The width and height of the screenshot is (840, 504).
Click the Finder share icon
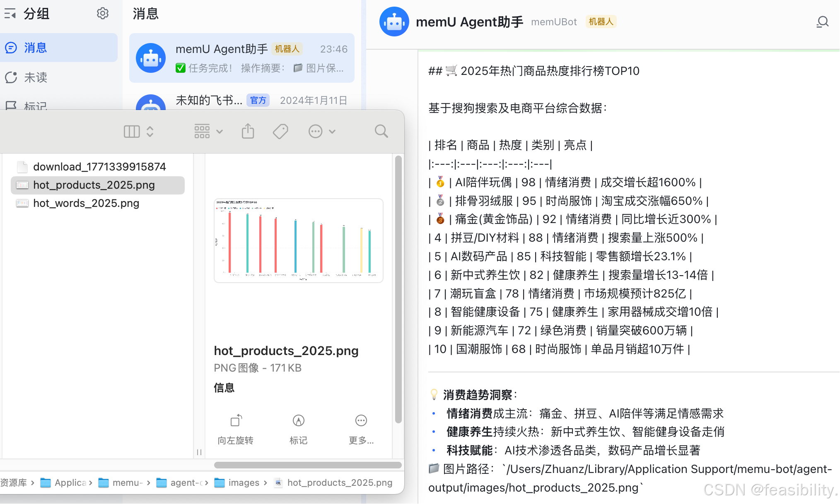[x=248, y=132]
